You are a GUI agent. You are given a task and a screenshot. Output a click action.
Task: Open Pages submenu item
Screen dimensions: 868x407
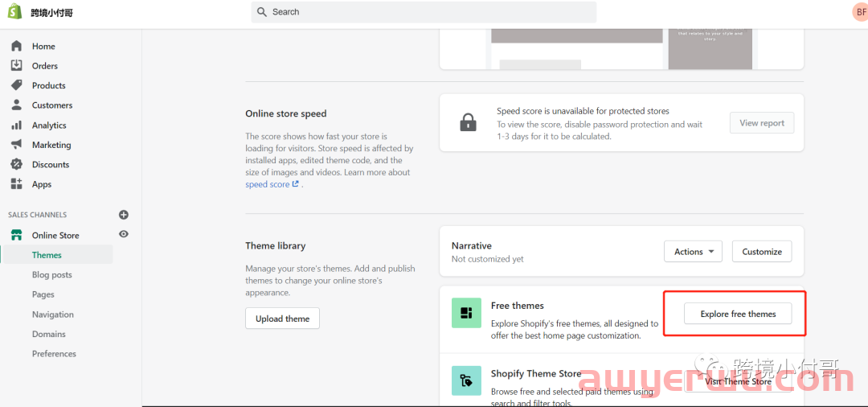click(x=43, y=294)
